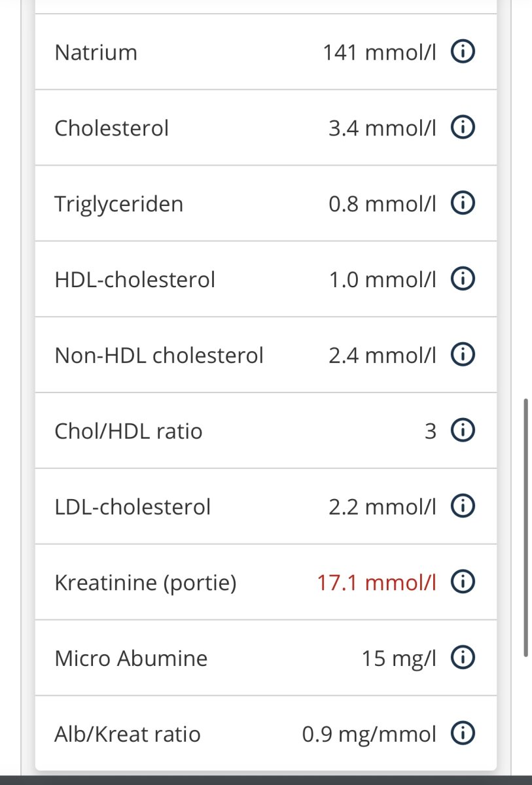Screen dimensions: 532x785
Task: Open info icon for Natrium result
Action: pyautogui.click(x=463, y=52)
